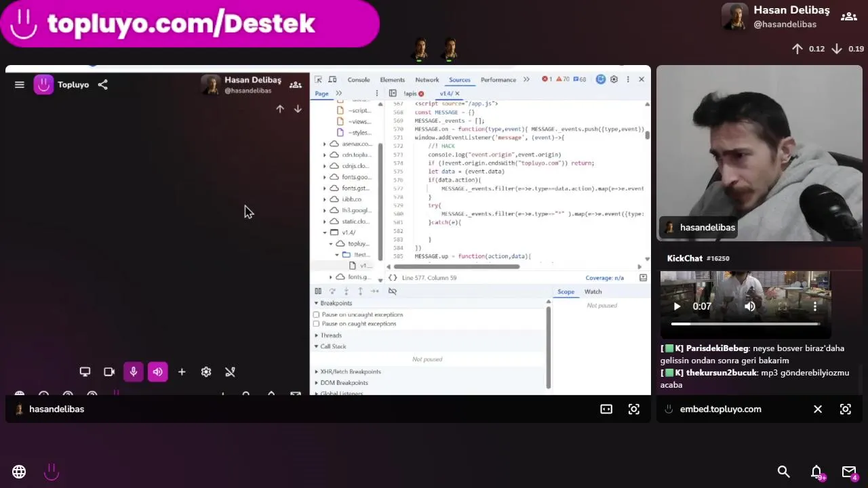Click the share icon next to Topluyo
This screenshot has height=488, width=868.
(x=103, y=85)
